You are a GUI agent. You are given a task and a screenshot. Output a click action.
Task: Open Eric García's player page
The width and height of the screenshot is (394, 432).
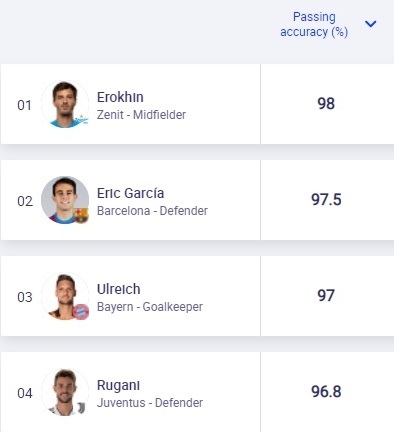130,193
